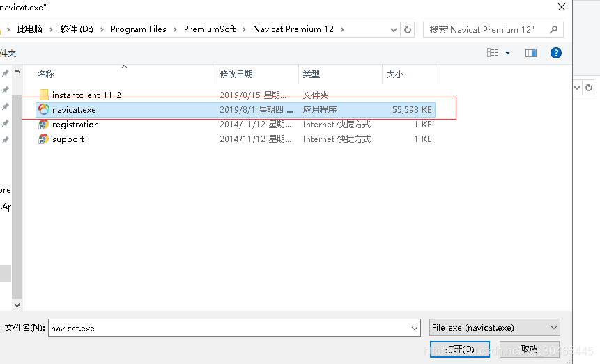The height and width of the screenshot is (364, 600).
Task: Expand the chevron after Navicat Premium 12
Action: [x=342, y=29]
